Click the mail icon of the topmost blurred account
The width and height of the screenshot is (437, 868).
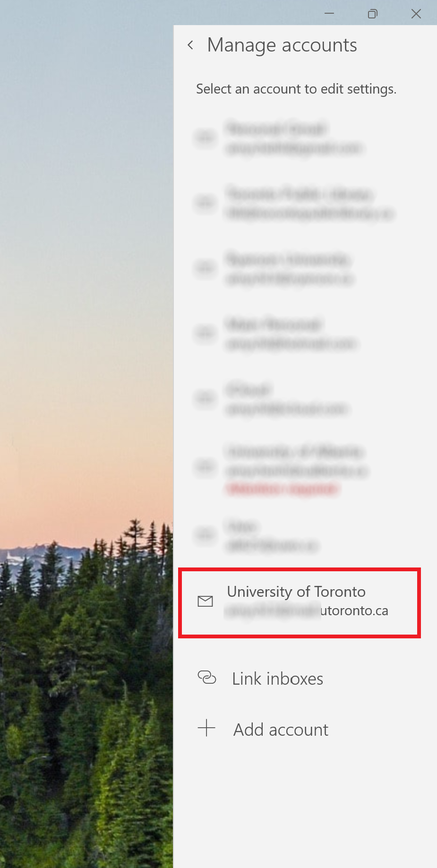[205, 138]
